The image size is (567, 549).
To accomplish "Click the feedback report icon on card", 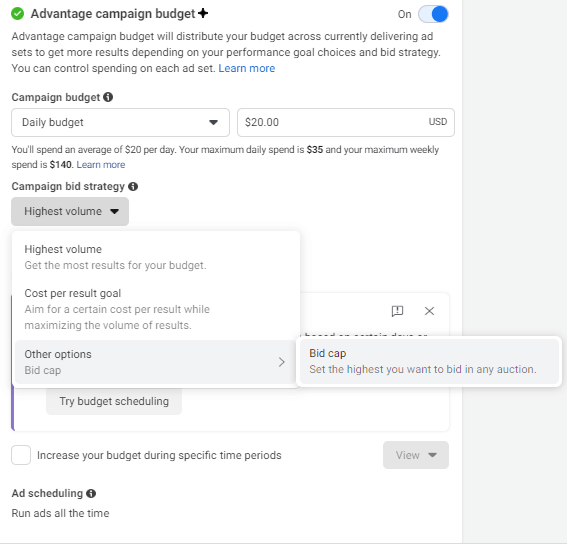I will tap(397, 311).
